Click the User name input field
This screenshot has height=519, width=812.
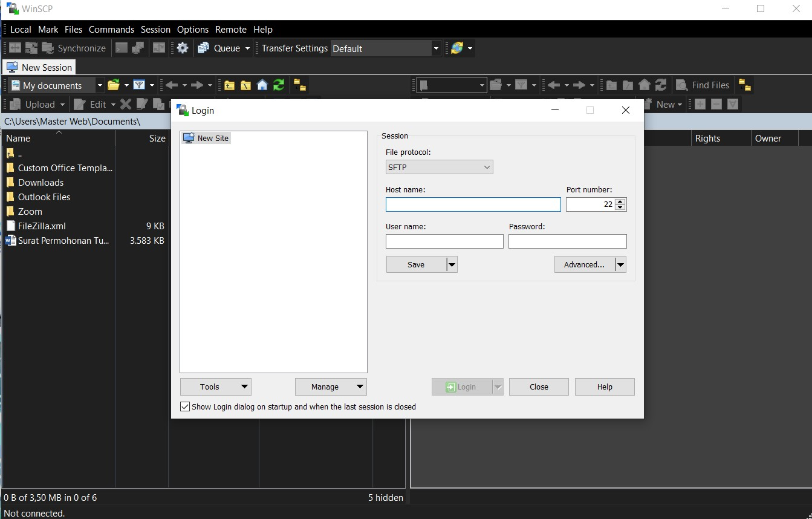[x=444, y=241]
